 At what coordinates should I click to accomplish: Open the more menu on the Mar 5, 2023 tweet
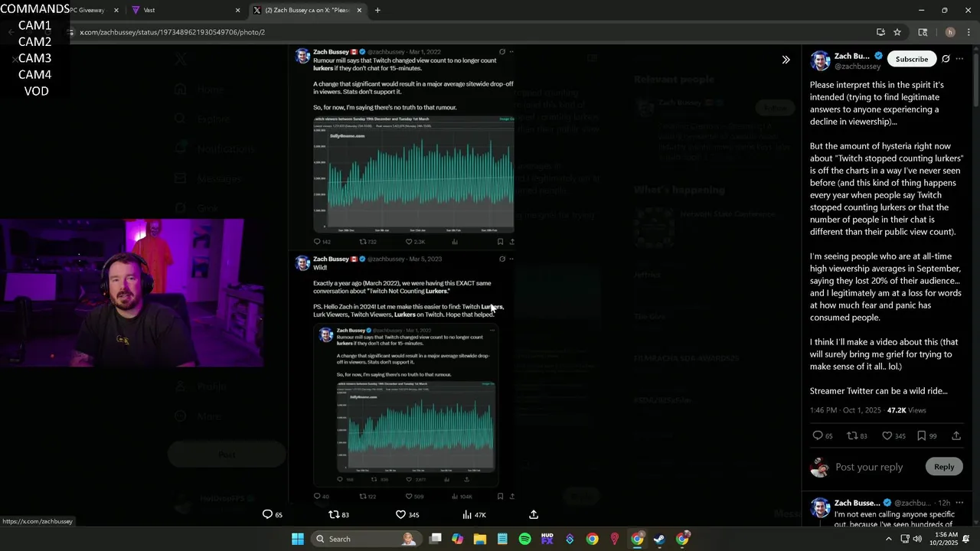pyautogui.click(x=511, y=259)
